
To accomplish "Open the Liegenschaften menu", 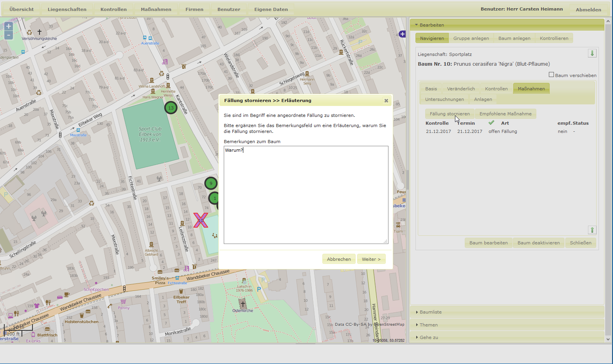I will coord(67,9).
